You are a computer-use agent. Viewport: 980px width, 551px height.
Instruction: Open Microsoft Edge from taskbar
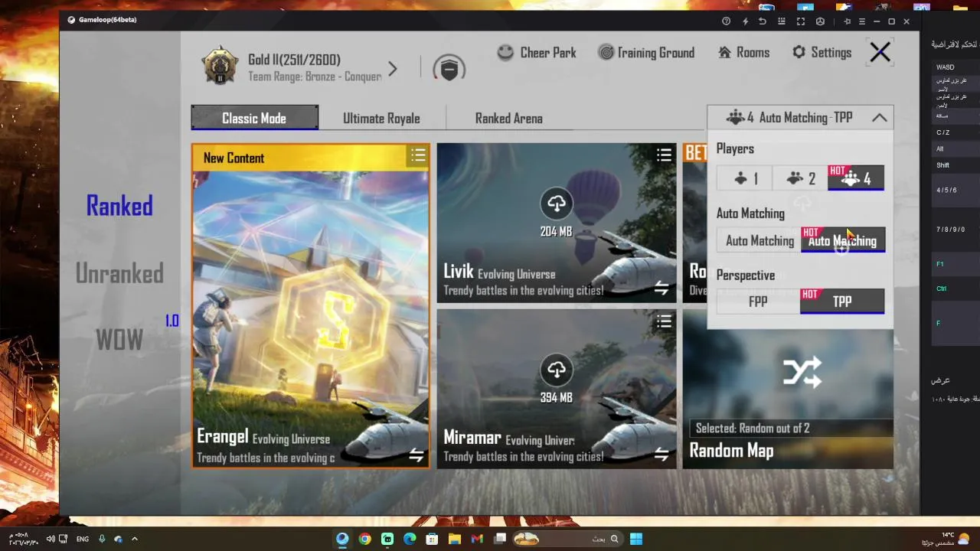[410, 539]
